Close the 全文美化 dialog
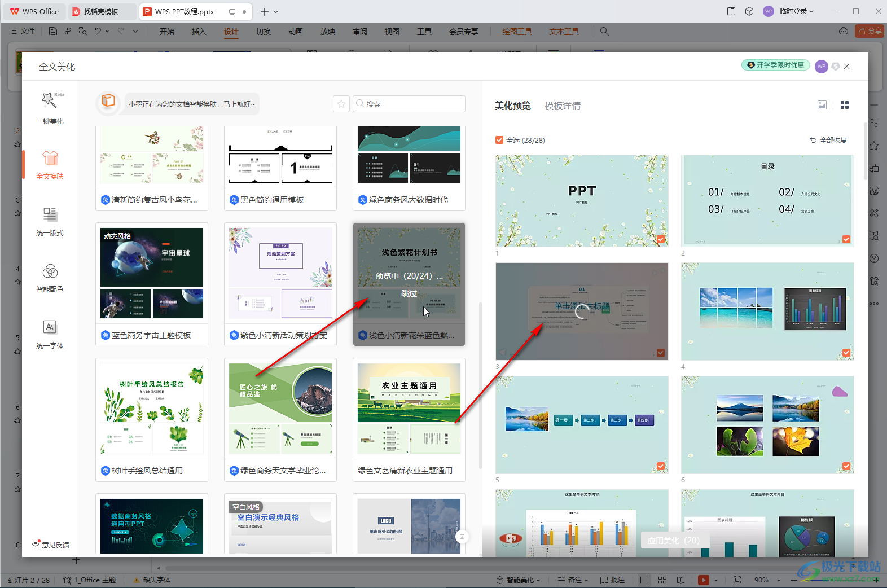The width and height of the screenshot is (887, 588). 846,66
